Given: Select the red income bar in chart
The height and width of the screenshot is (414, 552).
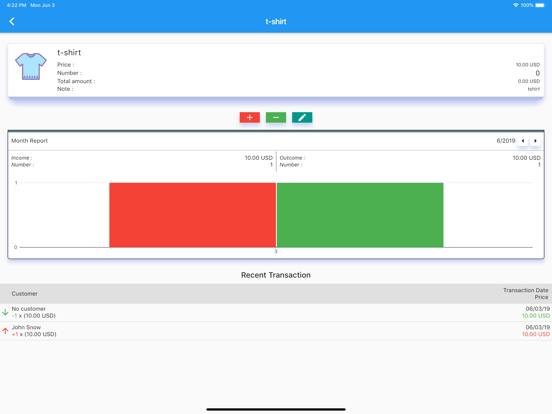Looking at the screenshot, I should [193, 215].
